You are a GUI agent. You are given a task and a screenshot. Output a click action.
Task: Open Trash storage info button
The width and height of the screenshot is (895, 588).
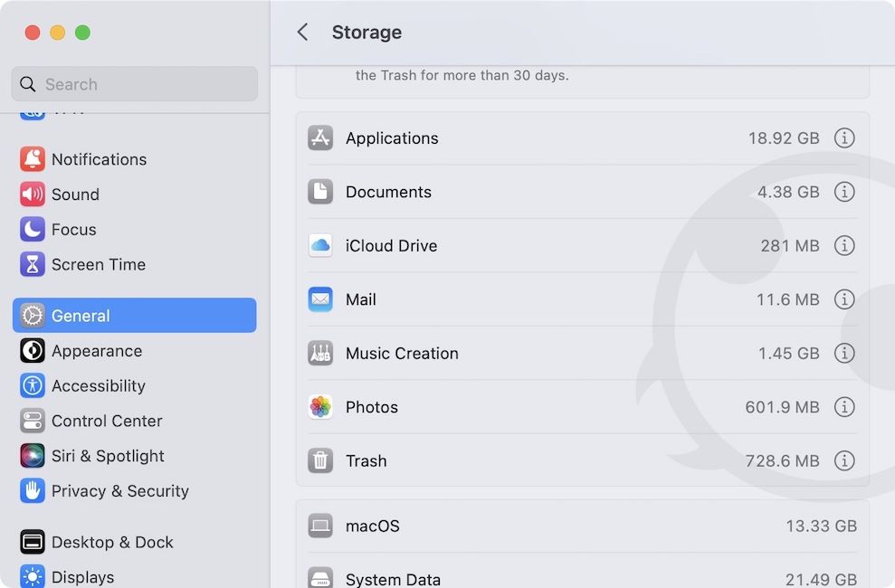pyautogui.click(x=844, y=460)
